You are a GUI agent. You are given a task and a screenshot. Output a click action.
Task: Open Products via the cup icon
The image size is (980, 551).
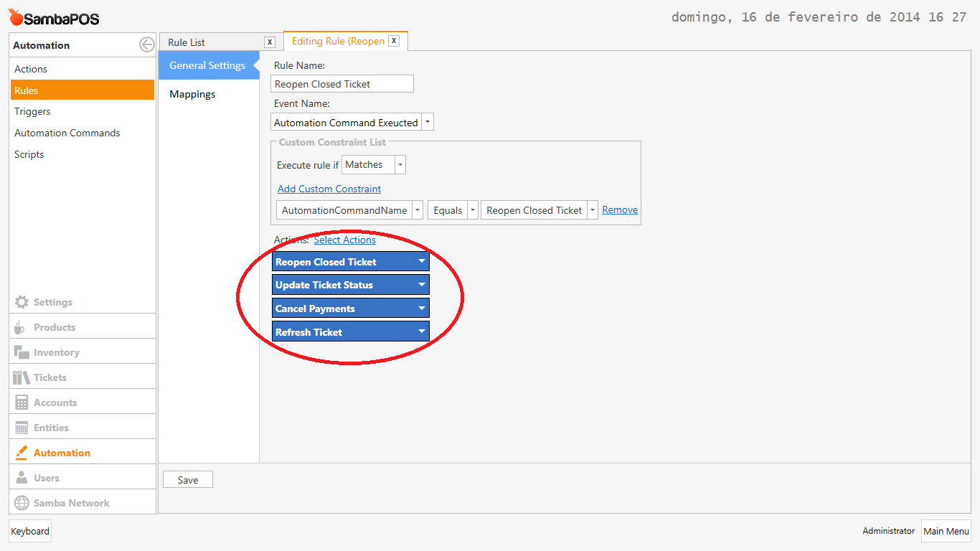coord(21,327)
